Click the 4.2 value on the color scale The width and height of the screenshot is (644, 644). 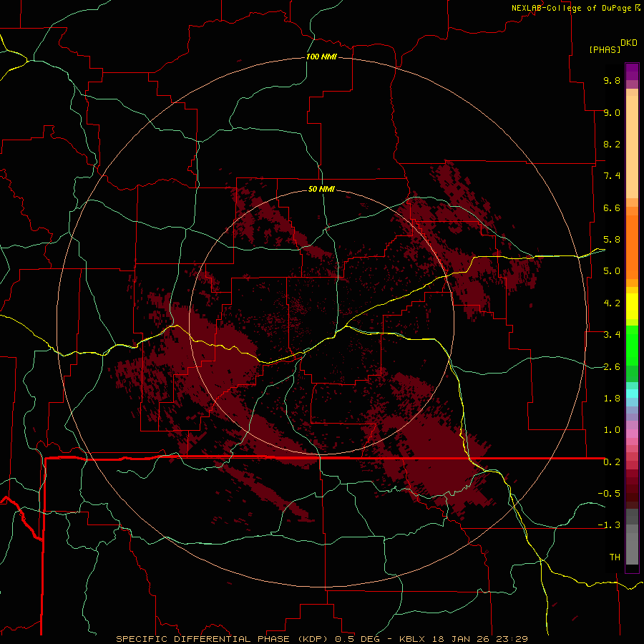pos(612,303)
